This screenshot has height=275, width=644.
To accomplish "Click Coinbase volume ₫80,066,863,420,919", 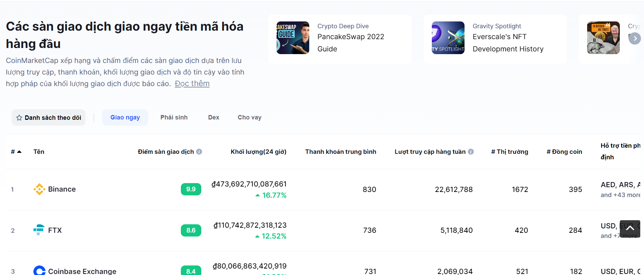I will point(250,266).
